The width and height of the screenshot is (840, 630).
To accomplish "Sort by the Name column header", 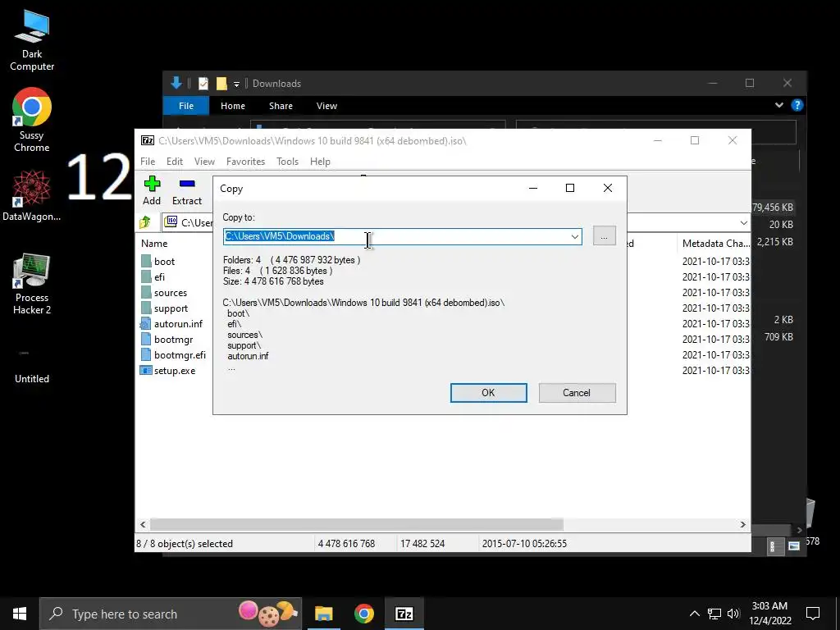I will (154, 243).
